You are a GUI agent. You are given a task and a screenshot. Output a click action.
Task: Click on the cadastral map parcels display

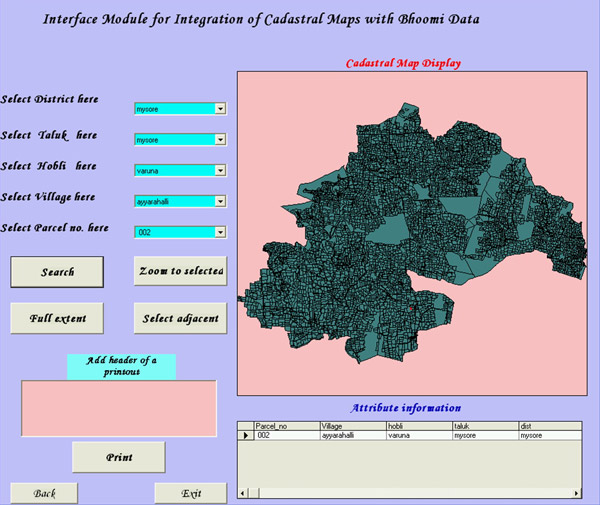click(400, 220)
